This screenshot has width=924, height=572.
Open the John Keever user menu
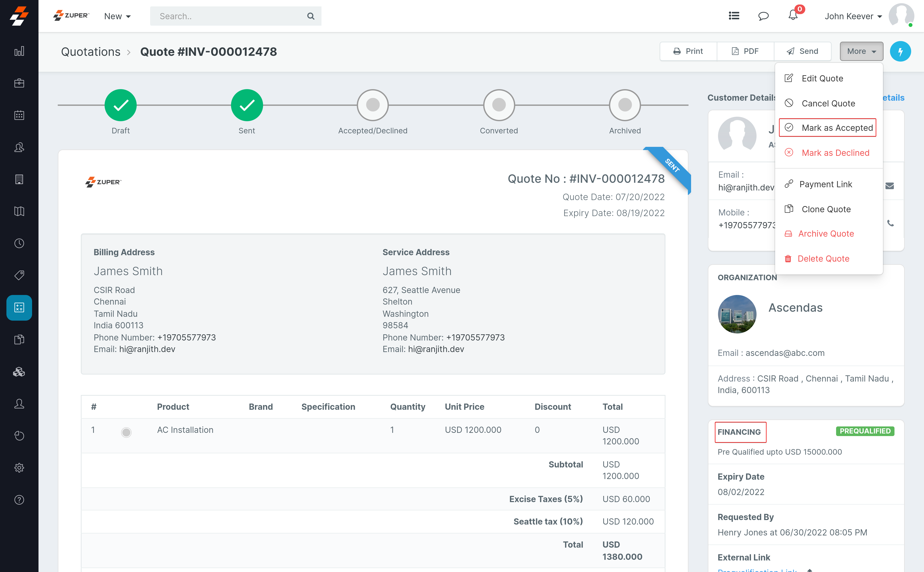pos(853,16)
